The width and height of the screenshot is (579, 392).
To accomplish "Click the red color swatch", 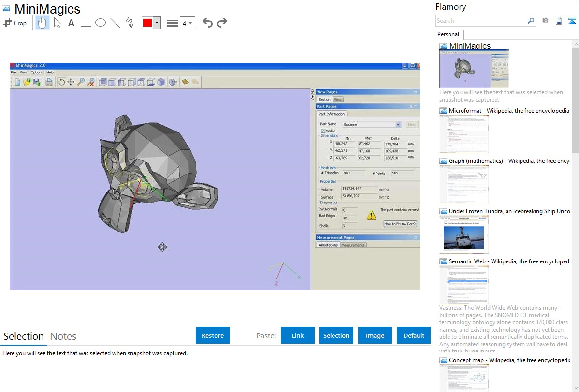I will (x=147, y=23).
